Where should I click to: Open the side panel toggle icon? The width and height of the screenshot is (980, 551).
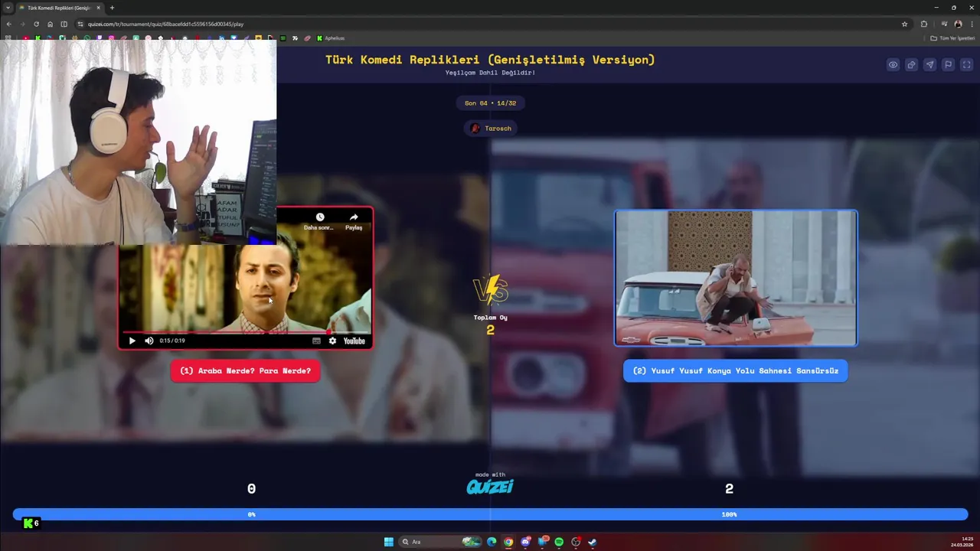[x=64, y=24]
